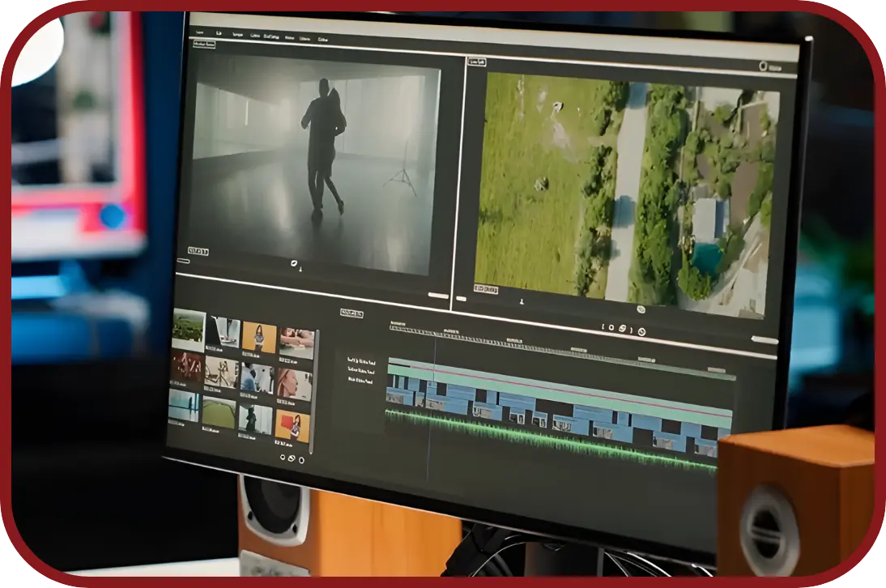
Task: Select the woman on orange background thumbnail in the top row
Action: [x=259, y=337]
